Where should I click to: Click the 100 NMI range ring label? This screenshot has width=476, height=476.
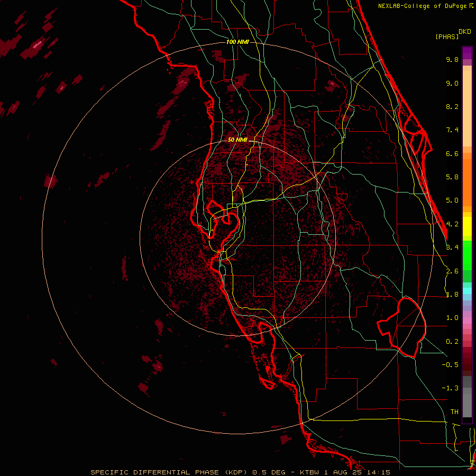point(237,42)
